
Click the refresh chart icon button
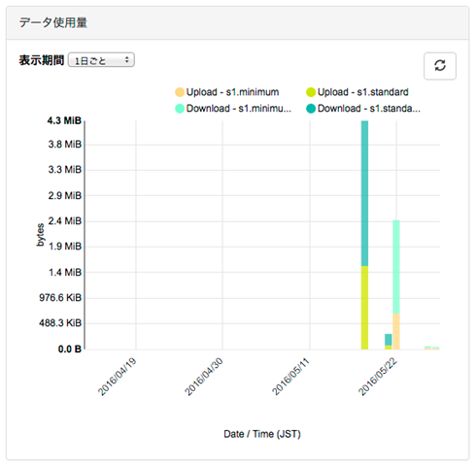(x=440, y=66)
